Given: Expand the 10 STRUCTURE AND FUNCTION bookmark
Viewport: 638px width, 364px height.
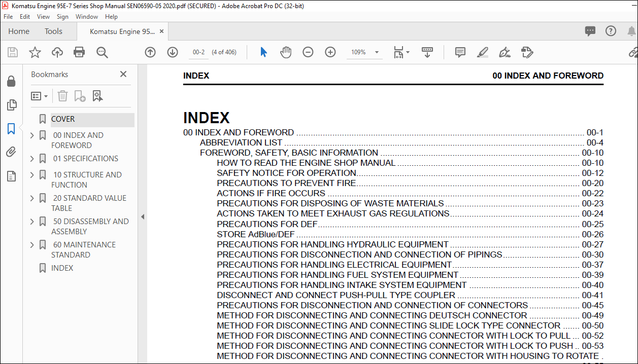Looking at the screenshot, I should [x=32, y=175].
